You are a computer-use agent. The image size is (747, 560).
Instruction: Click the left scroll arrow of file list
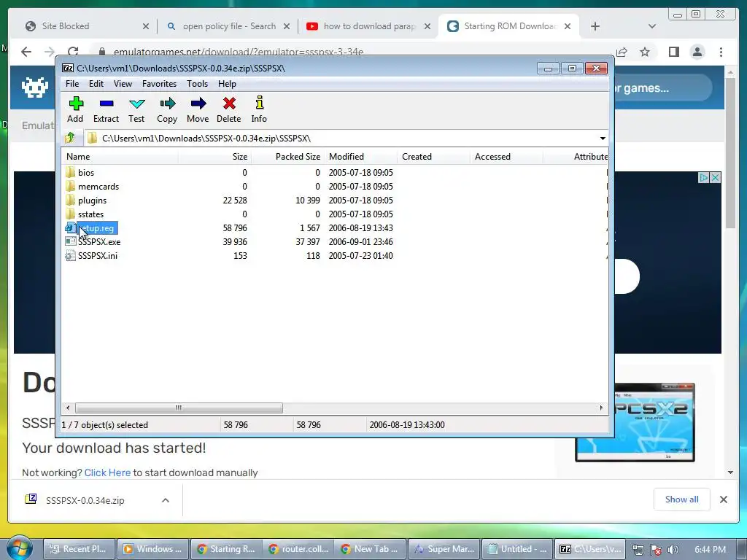coord(68,408)
